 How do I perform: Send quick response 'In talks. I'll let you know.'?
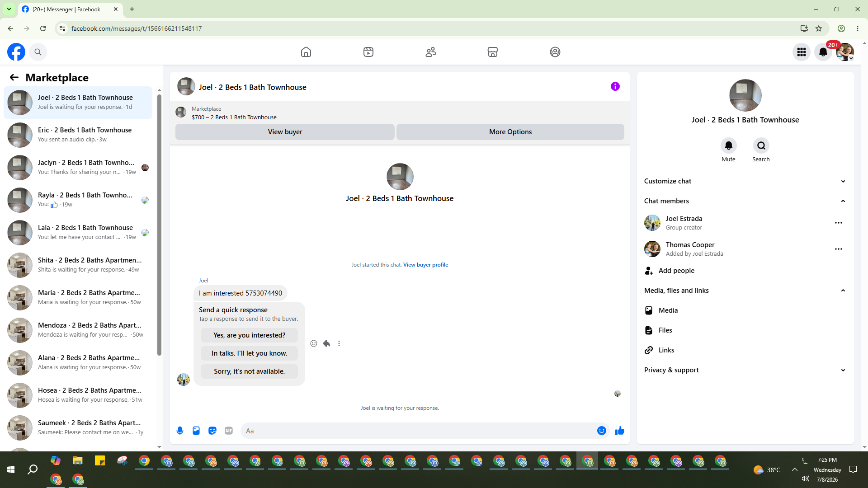(x=249, y=353)
